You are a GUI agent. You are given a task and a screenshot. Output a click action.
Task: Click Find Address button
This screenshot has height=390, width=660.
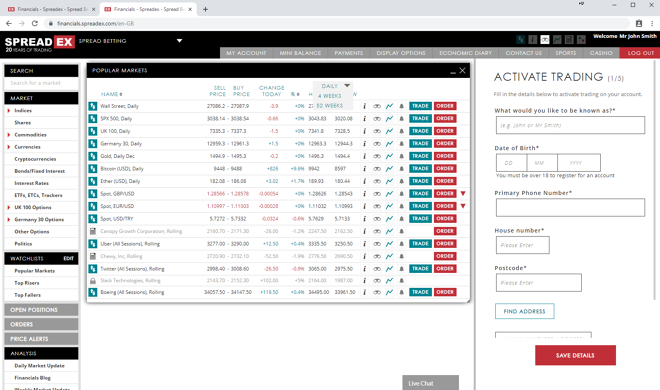pos(524,311)
